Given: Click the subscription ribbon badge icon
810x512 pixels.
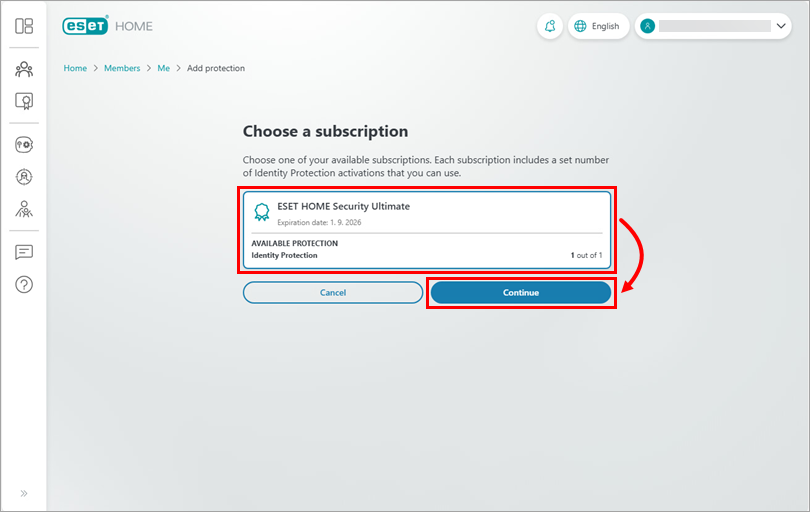Looking at the screenshot, I should [262, 212].
